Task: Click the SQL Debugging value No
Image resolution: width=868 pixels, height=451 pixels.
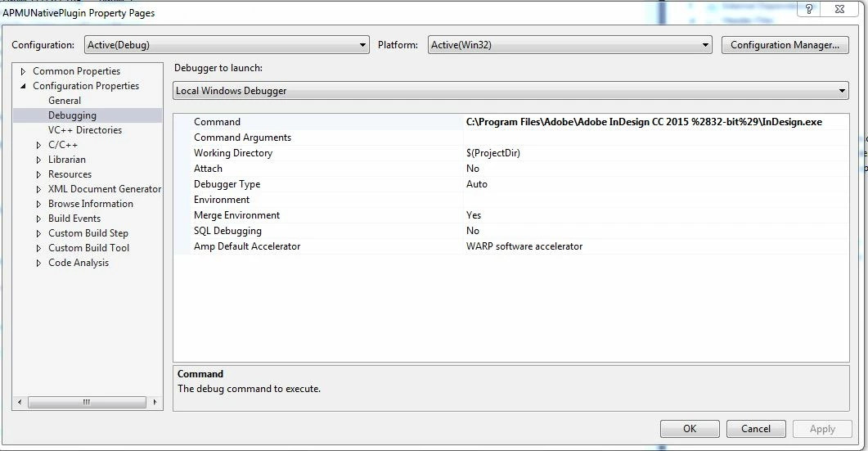Action: pyautogui.click(x=473, y=231)
